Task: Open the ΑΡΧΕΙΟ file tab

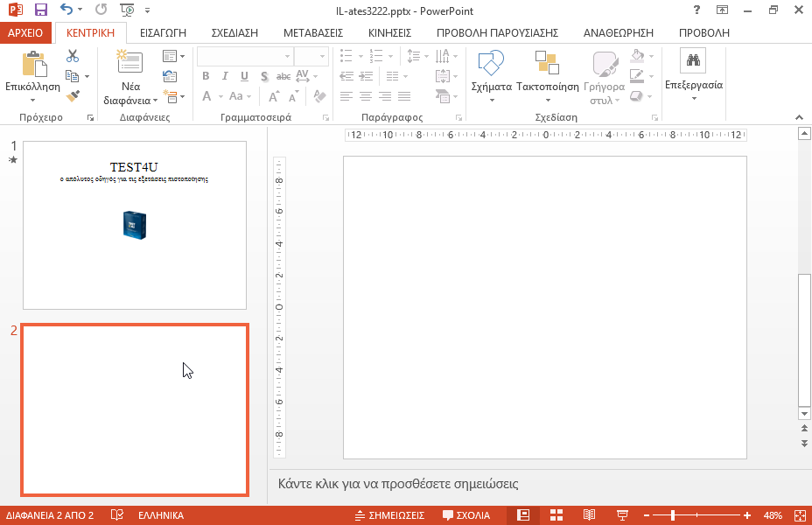Action: (x=25, y=32)
